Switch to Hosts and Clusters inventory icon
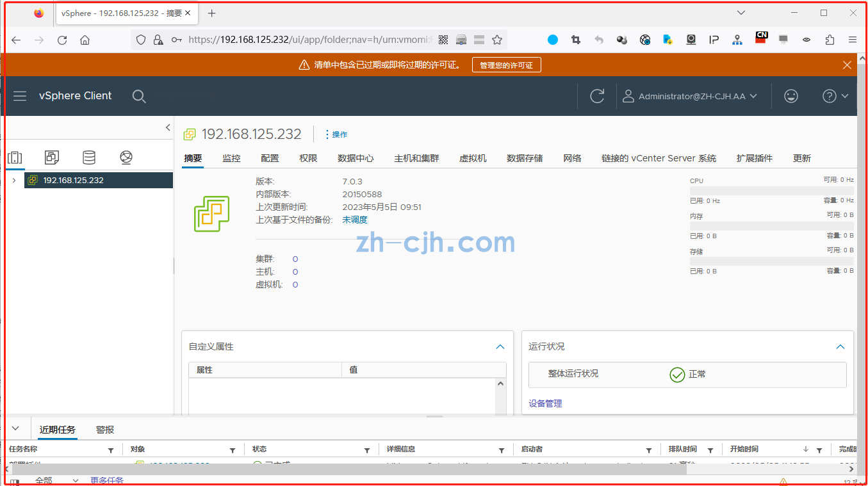 pyautogui.click(x=15, y=158)
